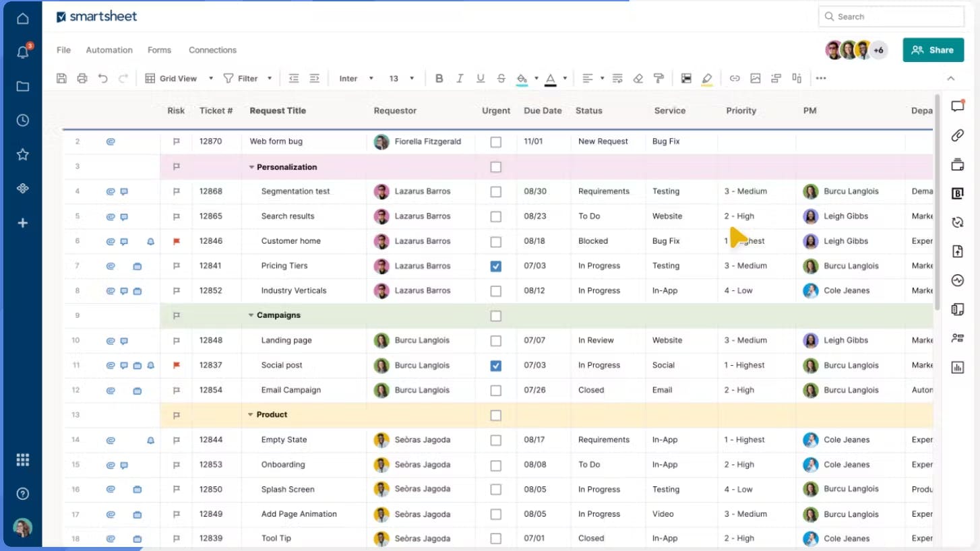Select the red flag on the Customer home row
Screen dimensions: 980x551
(x=175, y=240)
